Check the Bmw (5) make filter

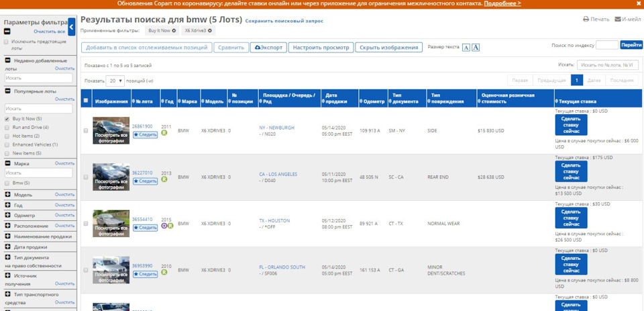pyautogui.click(x=6, y=183)
